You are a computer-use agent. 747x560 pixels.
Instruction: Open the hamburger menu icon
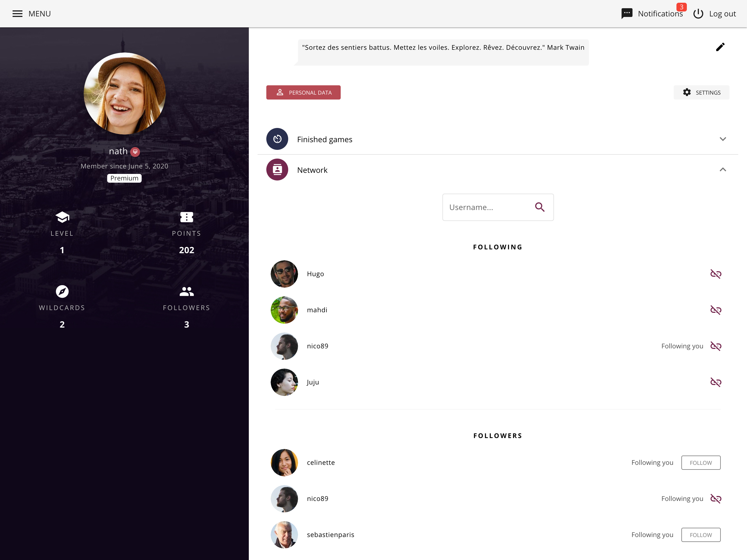(17, 13)
